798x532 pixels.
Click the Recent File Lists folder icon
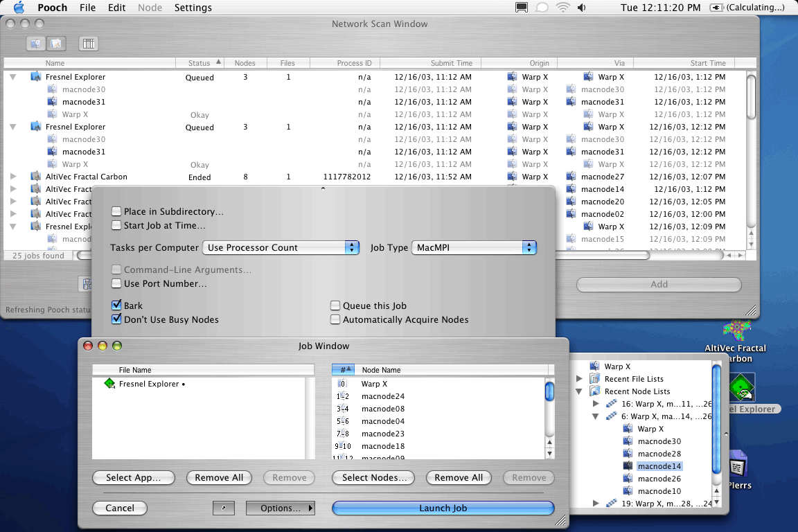pos(594,379)
